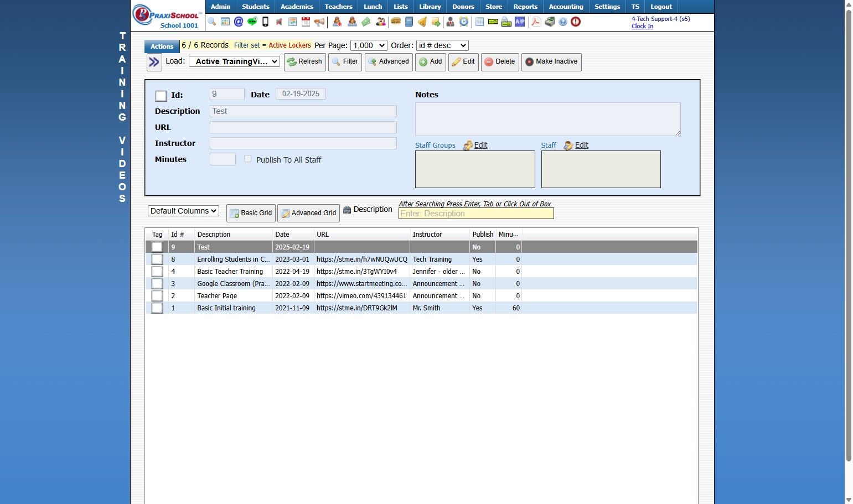Open the green check payment icon
The height and width of the screenshot is (504, 853).
pyautogui.click(x=493, y=22)
